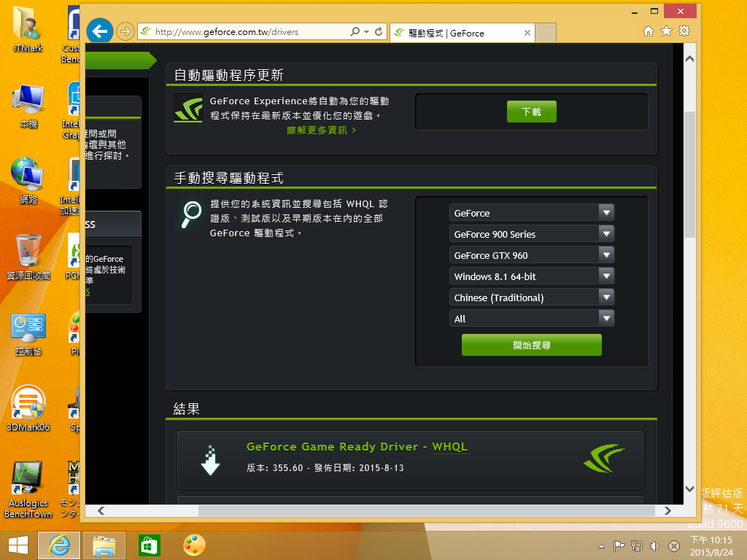Open the 瞭解更多資訊 link
The height and width of the screenshot is (560, 747).
(x=322, y=130)
